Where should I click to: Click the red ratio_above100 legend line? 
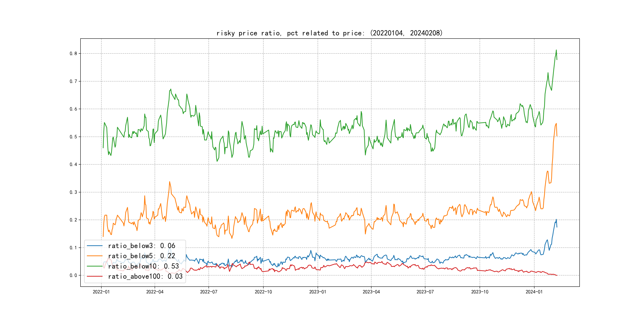pos(94,276)
